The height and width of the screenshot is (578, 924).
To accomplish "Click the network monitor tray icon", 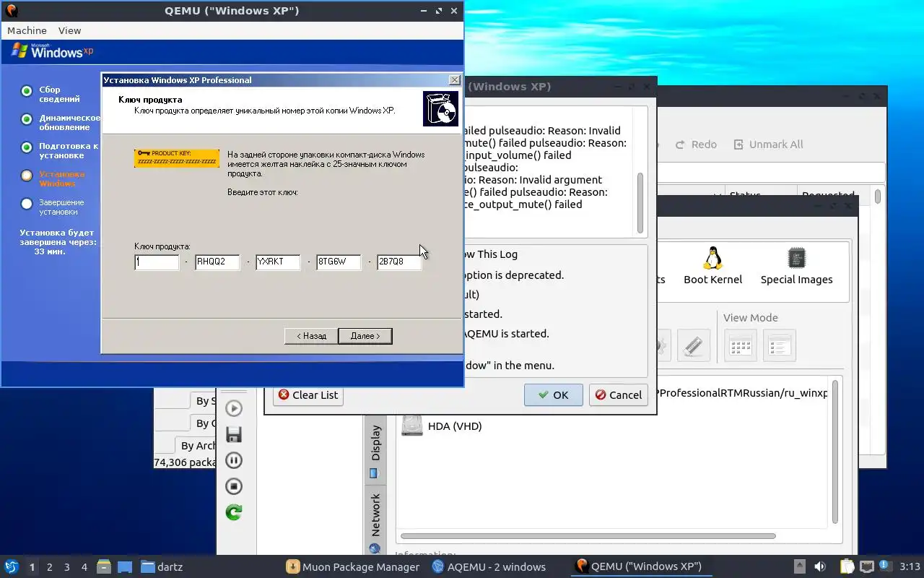I will pos(866,566).
